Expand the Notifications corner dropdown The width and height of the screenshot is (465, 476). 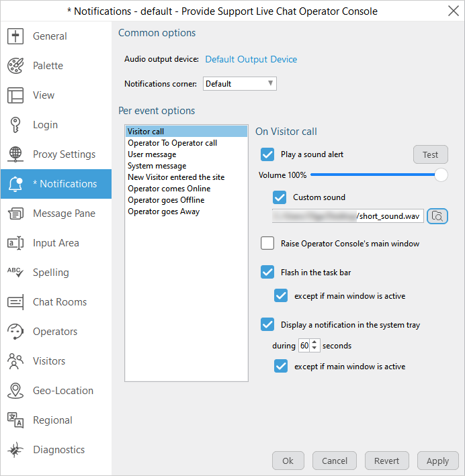(240, 84)
